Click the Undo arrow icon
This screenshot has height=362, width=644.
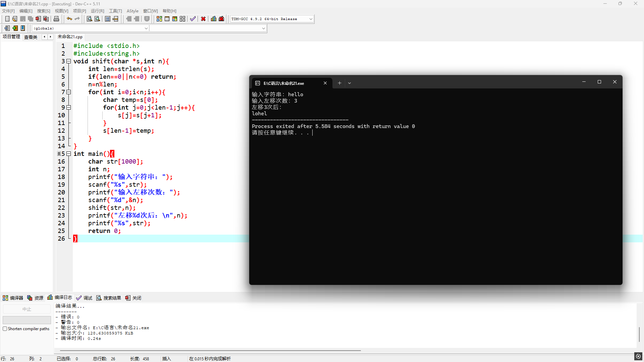(69, 19)
